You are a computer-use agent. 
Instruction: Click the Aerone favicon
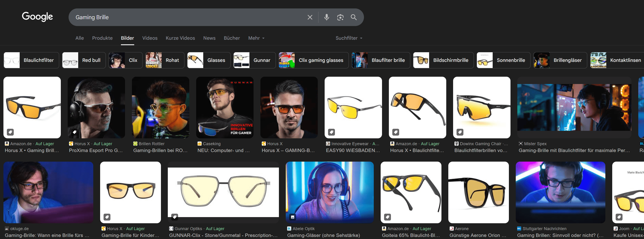click(452, 228)
